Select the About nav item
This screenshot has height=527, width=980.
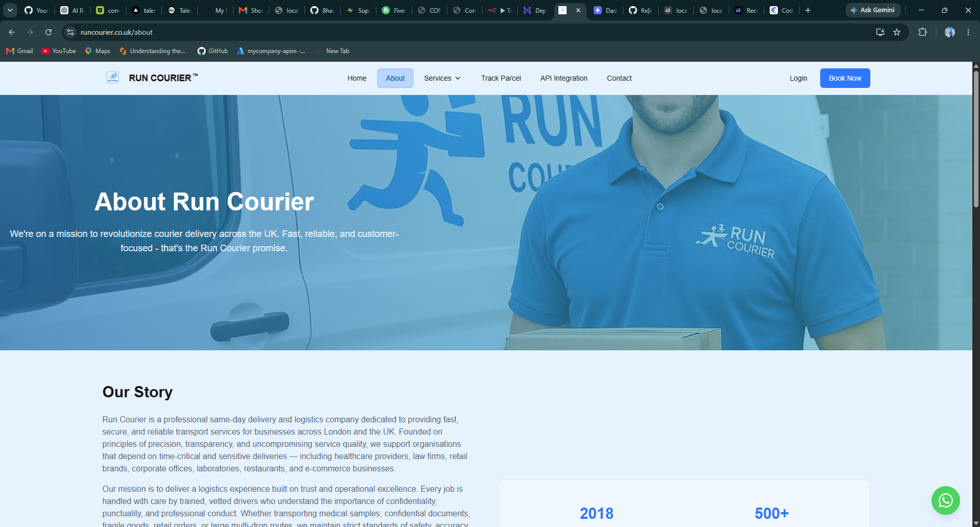395,78
